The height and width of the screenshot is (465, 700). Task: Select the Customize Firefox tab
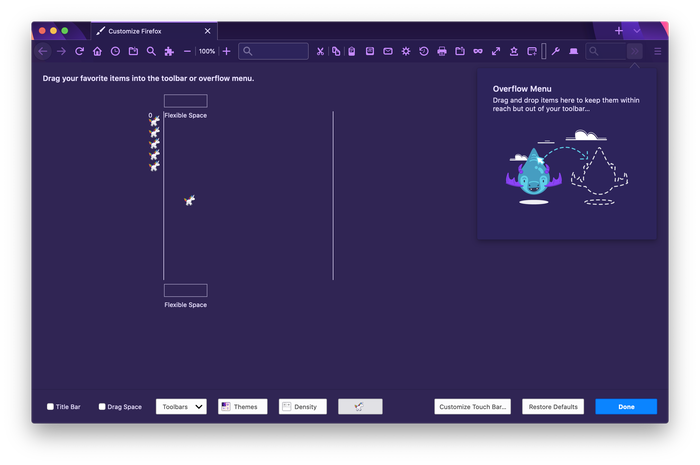[x=154, y=31]
